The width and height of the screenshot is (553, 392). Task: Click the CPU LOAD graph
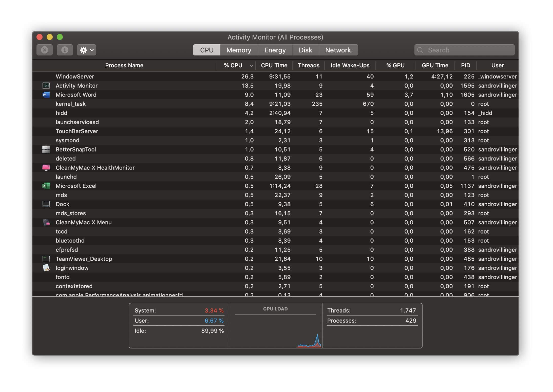(x=276, y=326)
